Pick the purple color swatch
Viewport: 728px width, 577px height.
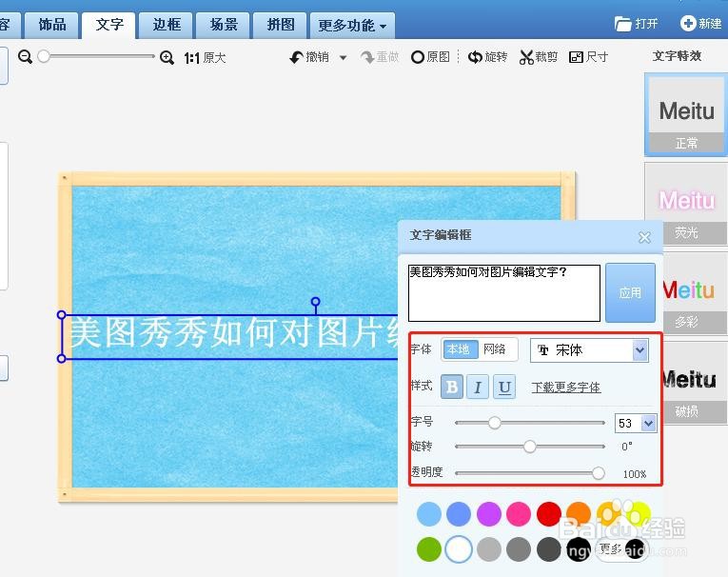(x=489, y=514)
